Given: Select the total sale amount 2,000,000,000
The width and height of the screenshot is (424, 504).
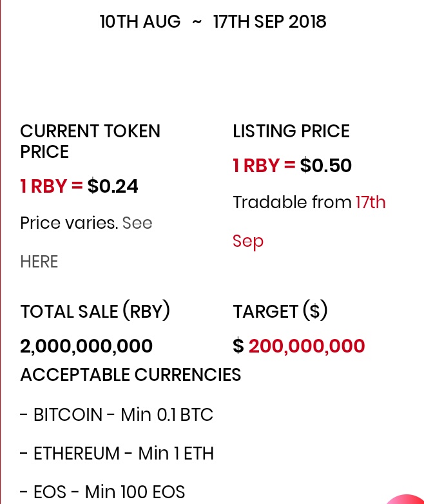Looking at the screenshot, I should 86,346.
